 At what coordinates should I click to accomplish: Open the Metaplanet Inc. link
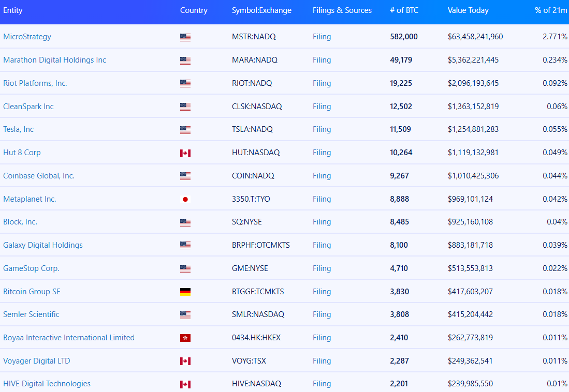[30, 199]
